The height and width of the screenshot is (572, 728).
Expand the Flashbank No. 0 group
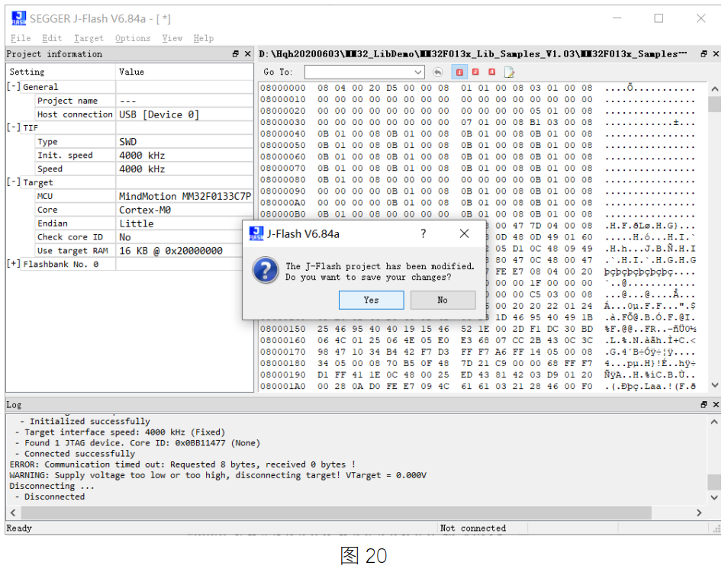13,264
